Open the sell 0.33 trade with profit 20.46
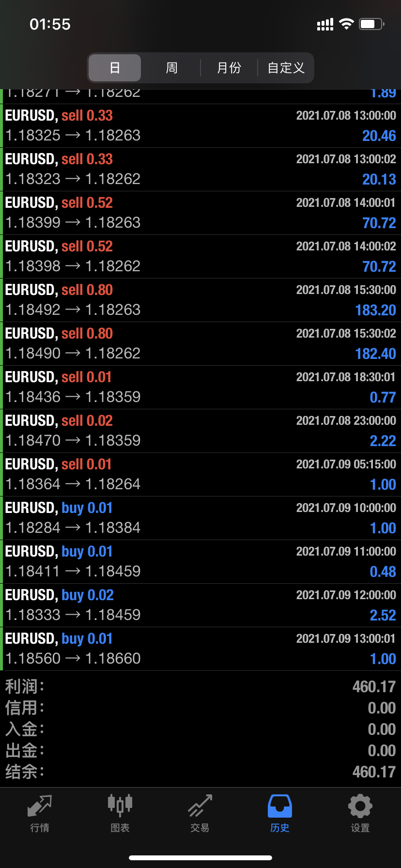The width and height of the screenshot is (401, 868). (200, 126)
